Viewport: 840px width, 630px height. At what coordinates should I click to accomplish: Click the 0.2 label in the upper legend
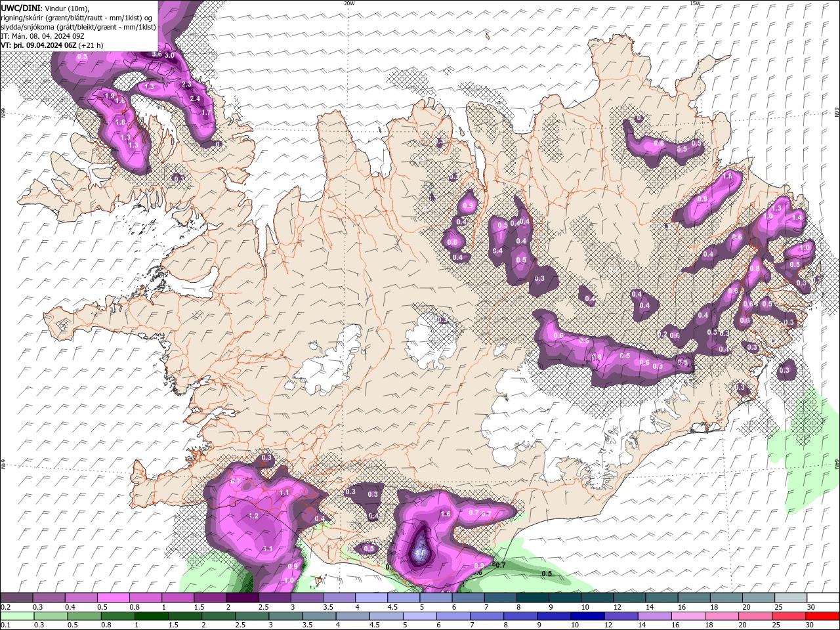point(5,607)
